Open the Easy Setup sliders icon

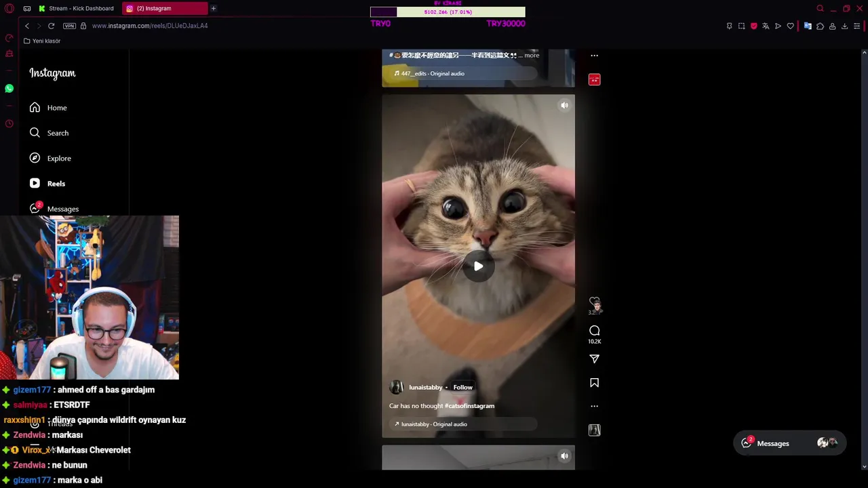pos(856,26)
